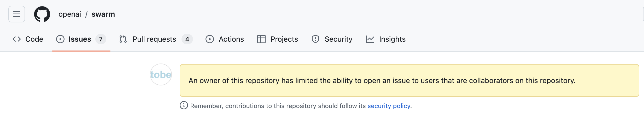Click the info icon beside Remember note

click(x=184, y=105)
